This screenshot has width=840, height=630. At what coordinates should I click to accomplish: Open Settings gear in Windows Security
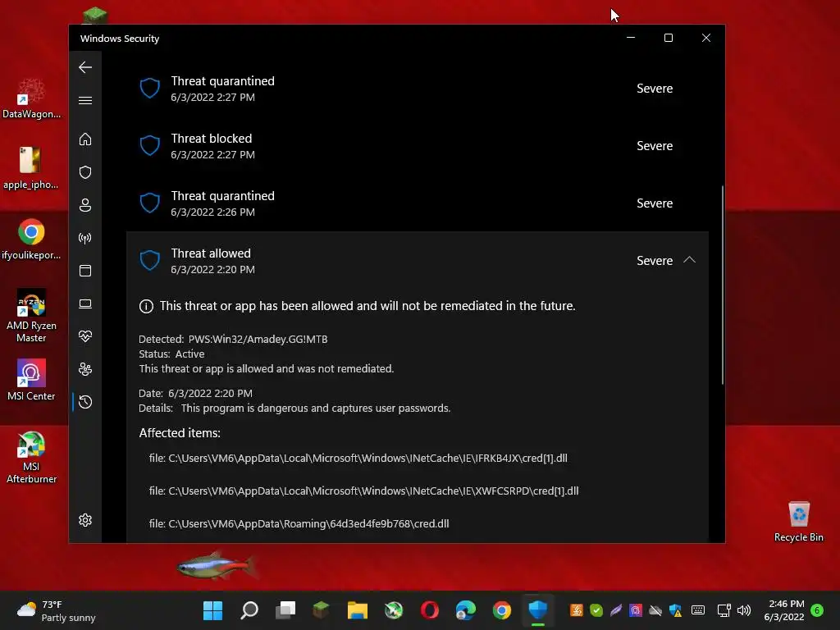(x=85, y=520)
